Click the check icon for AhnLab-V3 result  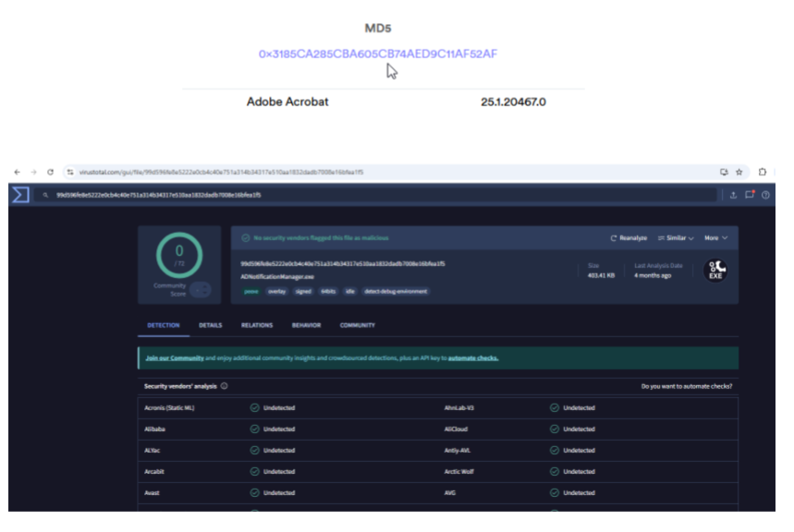[x=555, y=408]
